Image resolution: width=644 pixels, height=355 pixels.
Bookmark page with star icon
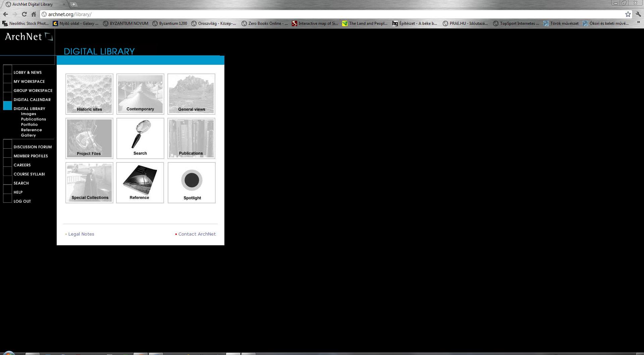(x=628, y=14)
